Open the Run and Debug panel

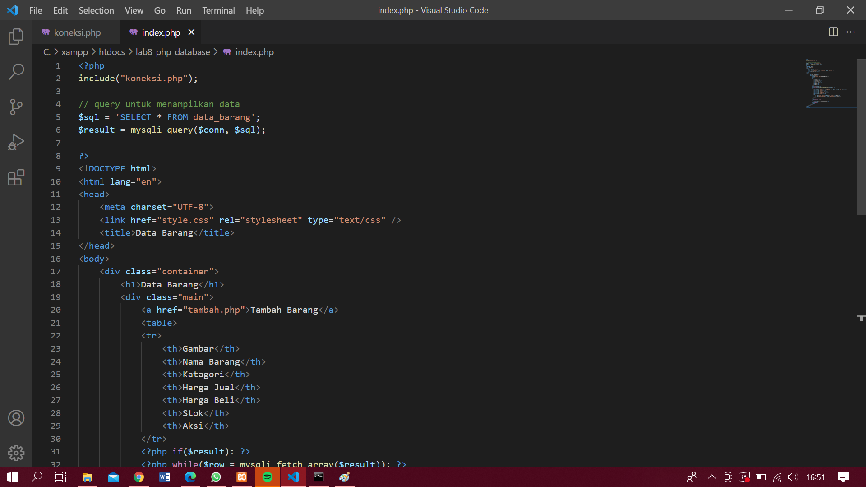tap(16, 142)
